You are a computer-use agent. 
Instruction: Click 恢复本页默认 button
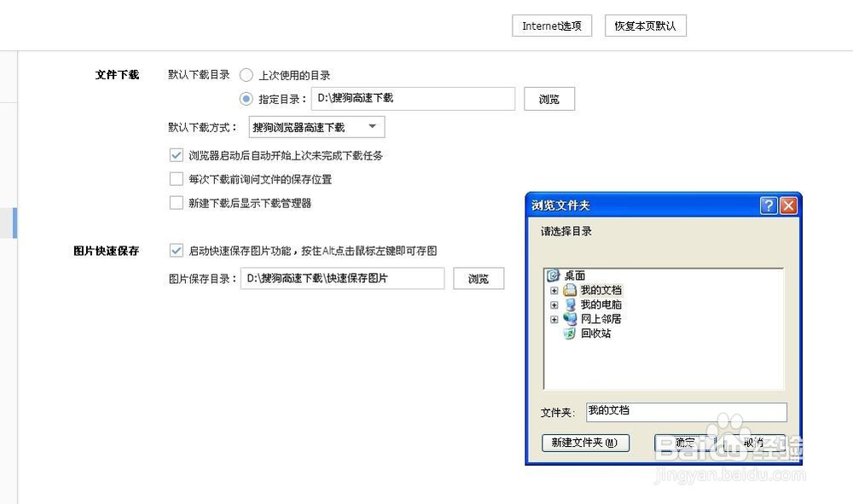(x=645, y=26)
